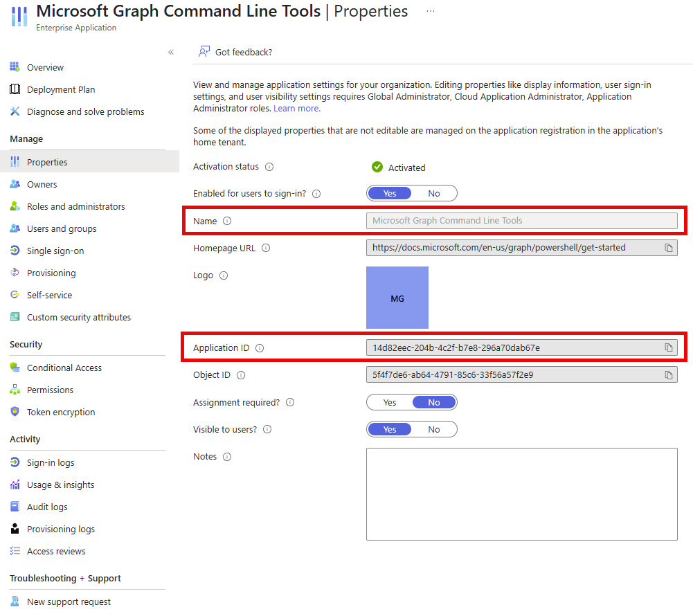Viewport: 693px width, 616px height.
Task: Set Visible to users to Yes
Action: tap(389, 430)
